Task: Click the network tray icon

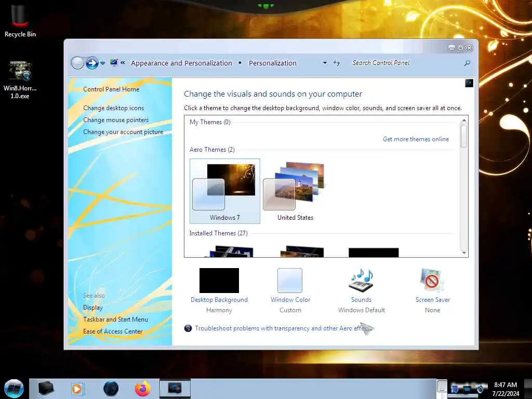Action: pyautogui.click(x=467, y=389)
